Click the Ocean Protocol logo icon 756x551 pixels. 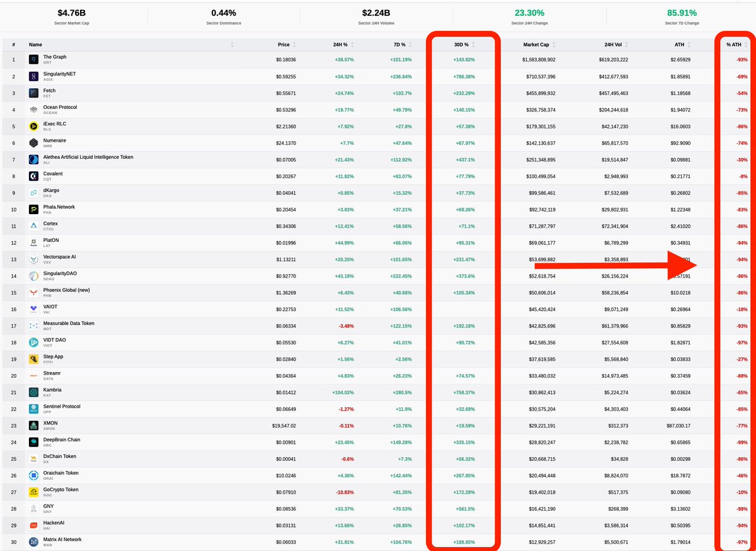click(33, 110)
